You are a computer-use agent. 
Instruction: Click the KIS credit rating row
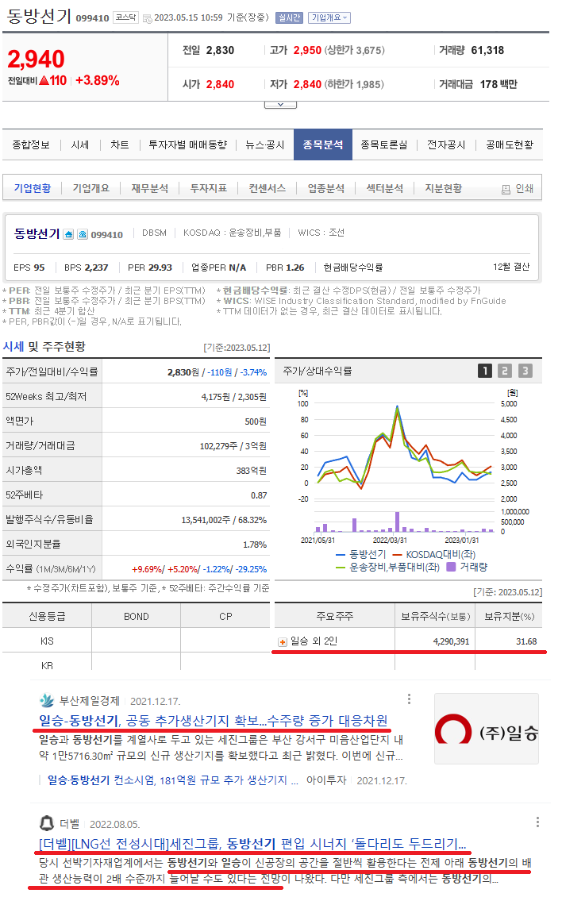[136, 641]
